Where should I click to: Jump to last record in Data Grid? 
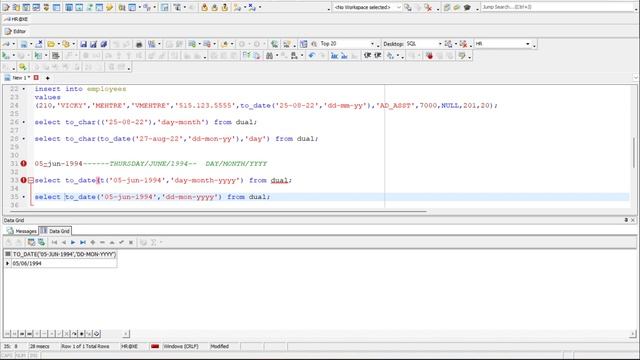tap(83, 242)
